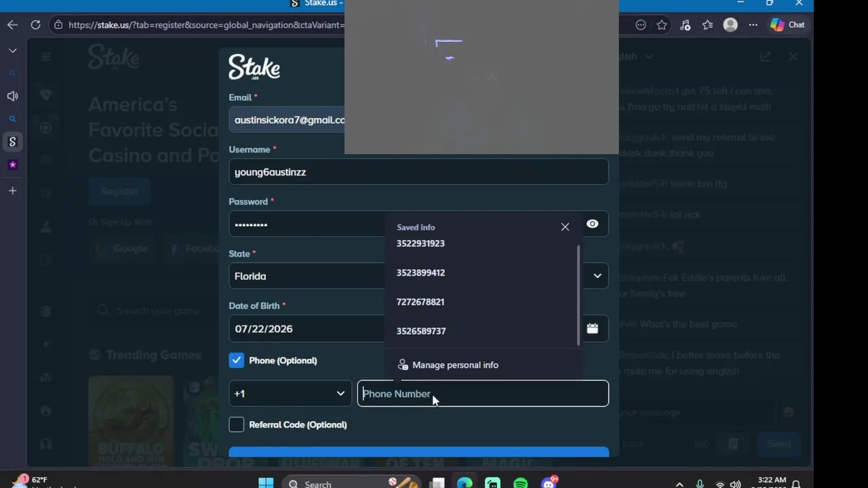Click the dimmed Google sign-up button
Image resolution: width=868 pixels, height=488 pixels.
point(123,249)
